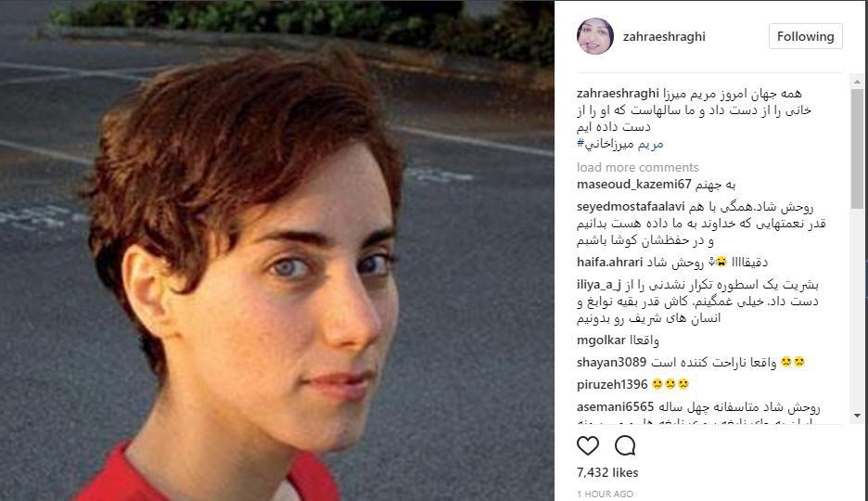Screen dimensions: 868x501
Task: Visit maseoud_kazemi67 commenter profile
Action: (x=633, y=185)
